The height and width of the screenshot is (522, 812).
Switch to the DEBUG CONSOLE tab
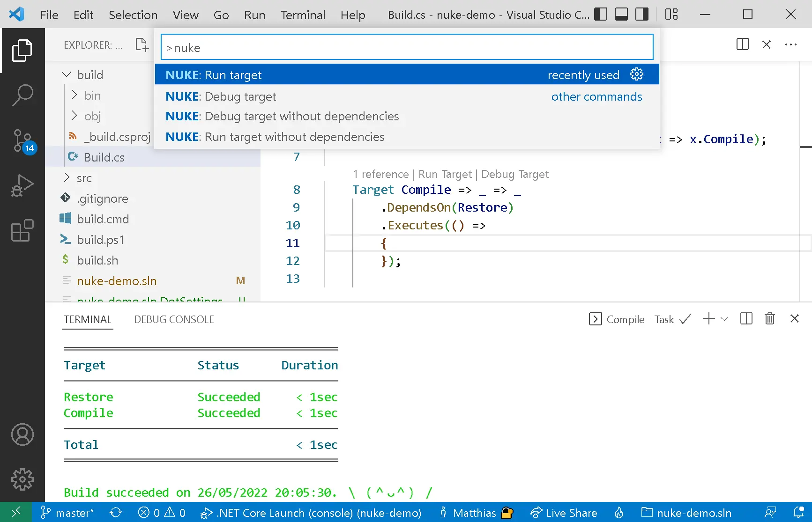pyautogui.click(x=174, y=319)
